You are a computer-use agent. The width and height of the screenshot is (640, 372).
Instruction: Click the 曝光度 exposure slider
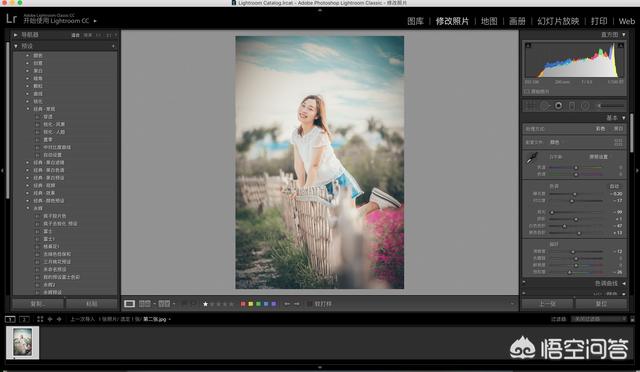576,194
